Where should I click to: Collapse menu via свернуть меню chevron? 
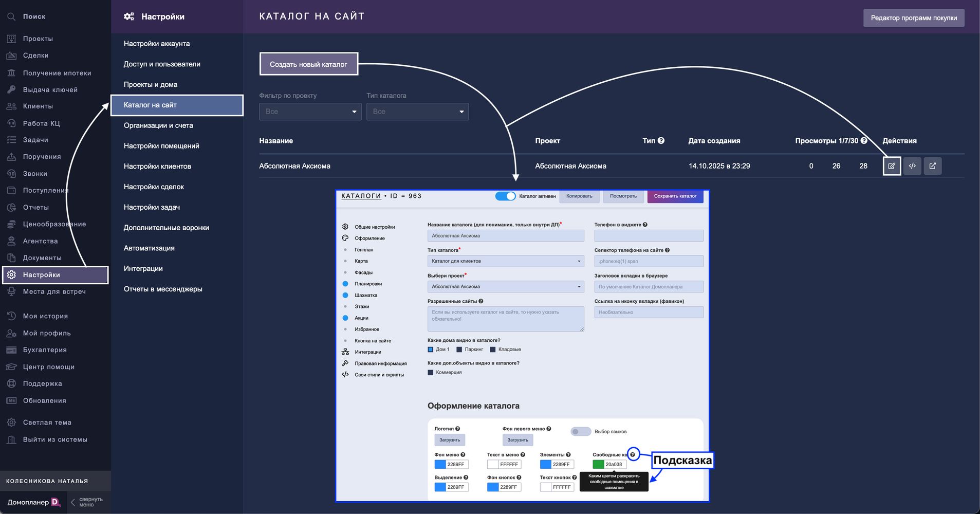(x=73, y=502)
